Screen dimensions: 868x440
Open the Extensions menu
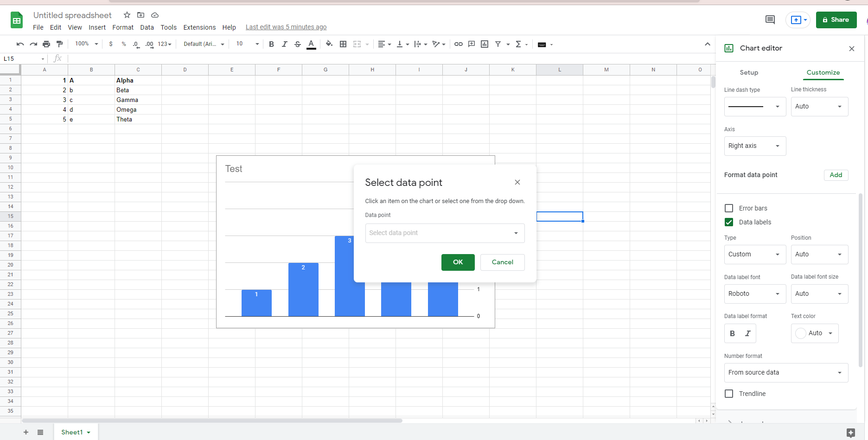click(x=199, y=27)
